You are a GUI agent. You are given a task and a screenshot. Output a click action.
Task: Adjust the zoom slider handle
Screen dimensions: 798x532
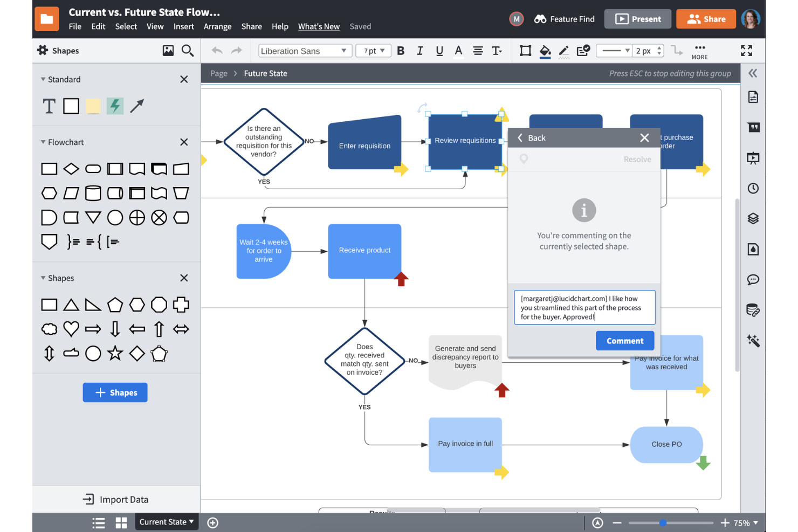pos(663,523)
